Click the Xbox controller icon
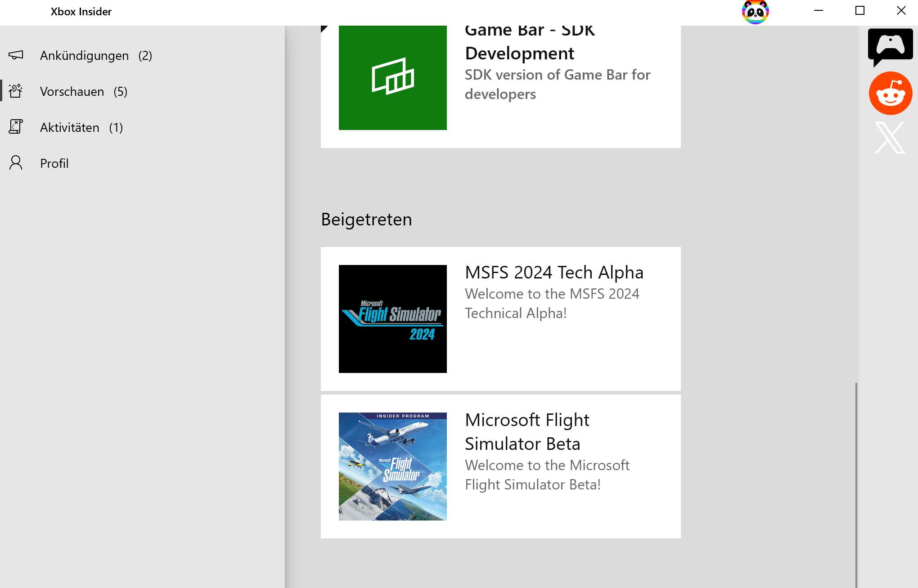Viewport: 918px width, 588px height. pos(890,45)
